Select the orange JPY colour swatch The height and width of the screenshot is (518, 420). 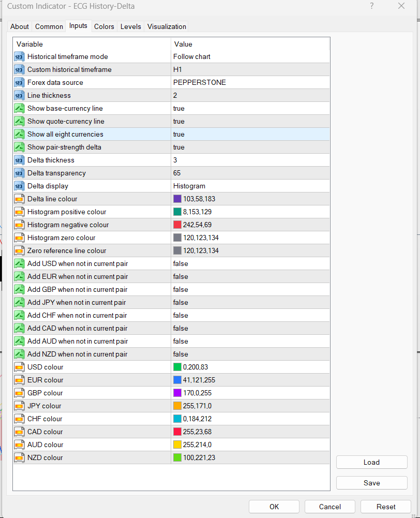tap(177, 406)
